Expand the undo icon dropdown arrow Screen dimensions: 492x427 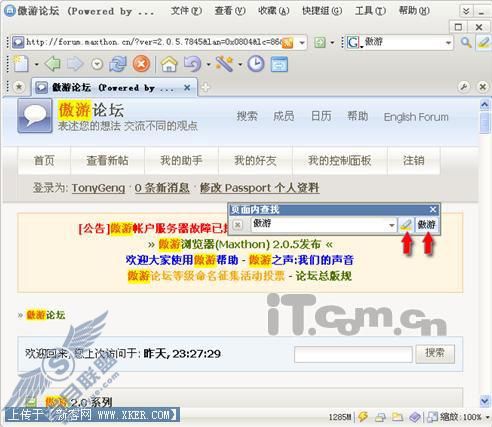coord(208,64)
